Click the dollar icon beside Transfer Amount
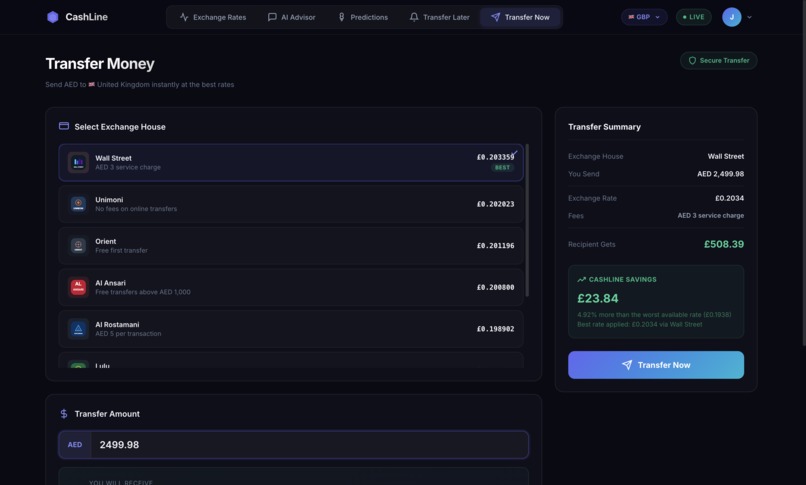 click(x=64, y=414)
